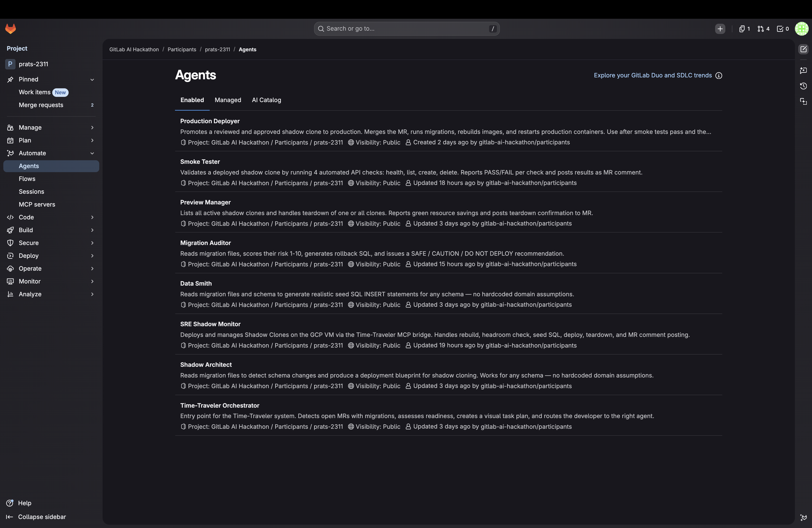Click the plus create new button
The height and width of the screenshot is (528, 812).
point(720,29)
